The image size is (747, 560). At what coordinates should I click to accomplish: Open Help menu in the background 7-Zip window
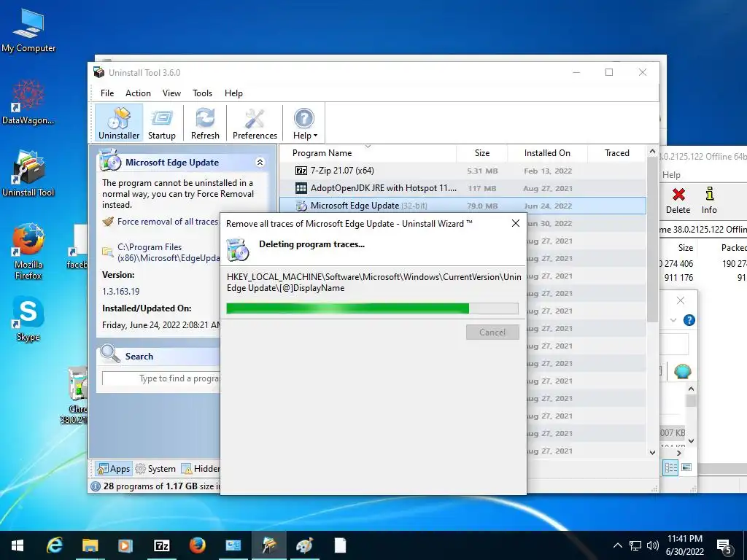(671, 175)
